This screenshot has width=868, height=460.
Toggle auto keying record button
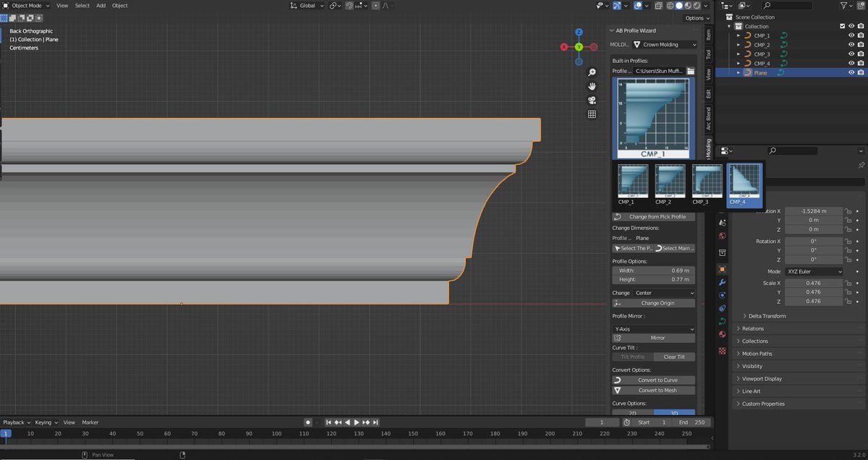[307, 422]
